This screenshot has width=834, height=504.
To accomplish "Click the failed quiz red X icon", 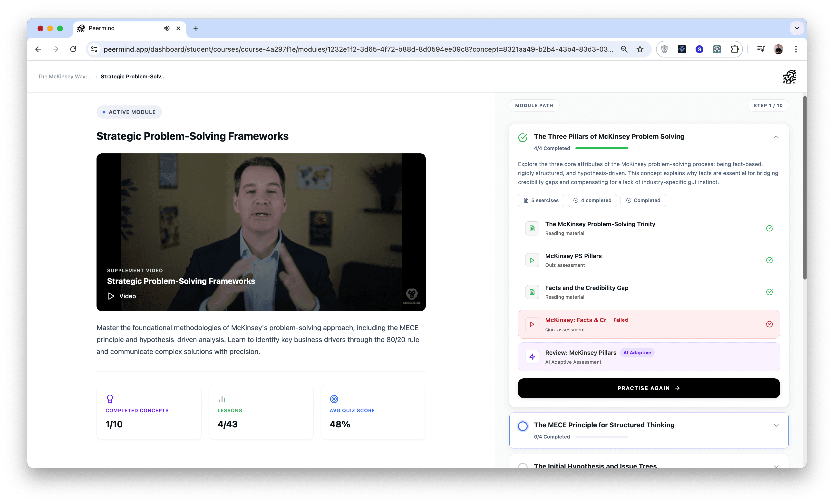I will [769, 324].
